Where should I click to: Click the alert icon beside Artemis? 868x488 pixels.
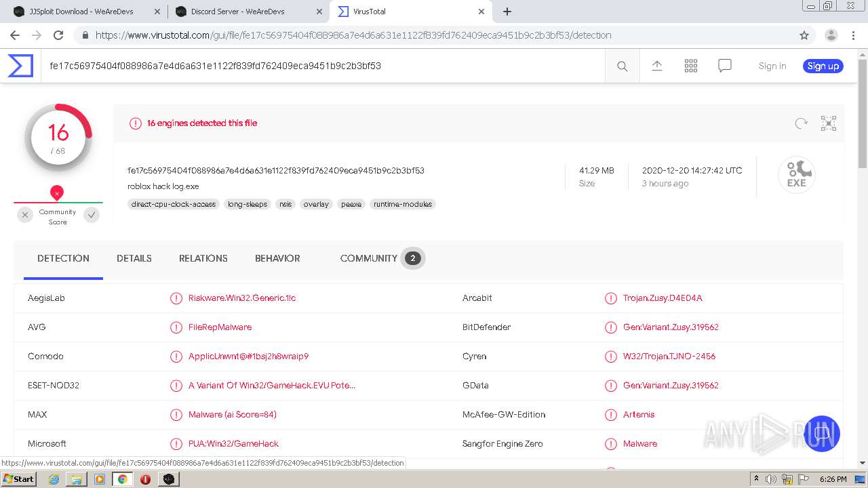click(611, 415)
